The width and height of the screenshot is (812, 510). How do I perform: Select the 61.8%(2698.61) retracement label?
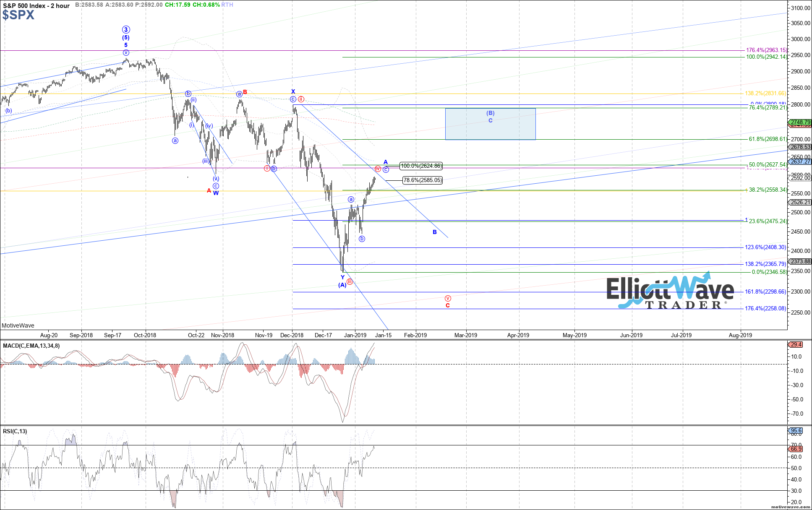[x=768, y=139]
